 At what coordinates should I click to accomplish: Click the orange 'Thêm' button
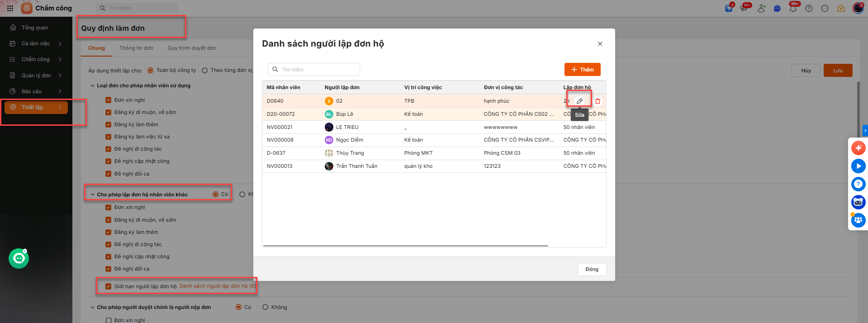pos(582,70)
